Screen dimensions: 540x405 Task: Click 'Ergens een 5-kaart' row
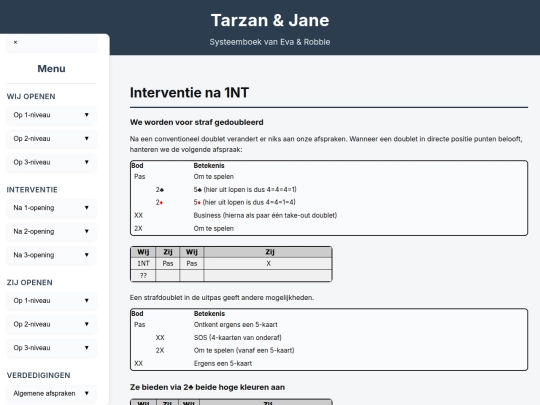[329, 364]
